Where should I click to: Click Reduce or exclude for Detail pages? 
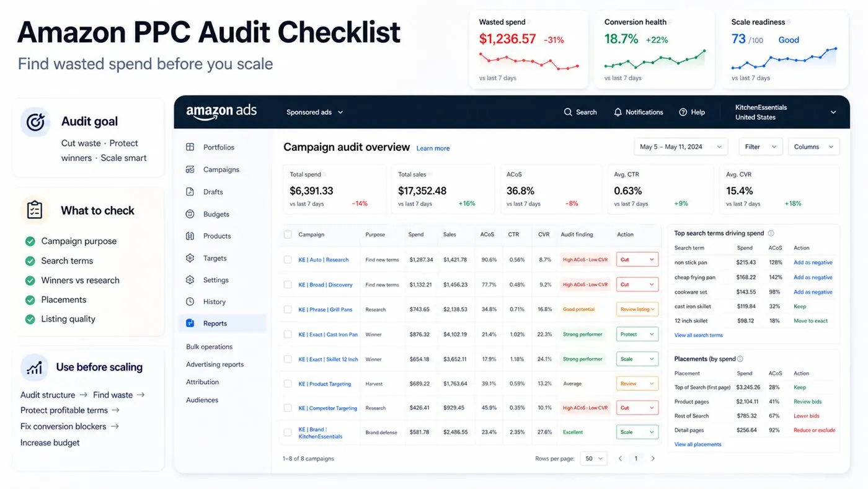tap(814, 430)
